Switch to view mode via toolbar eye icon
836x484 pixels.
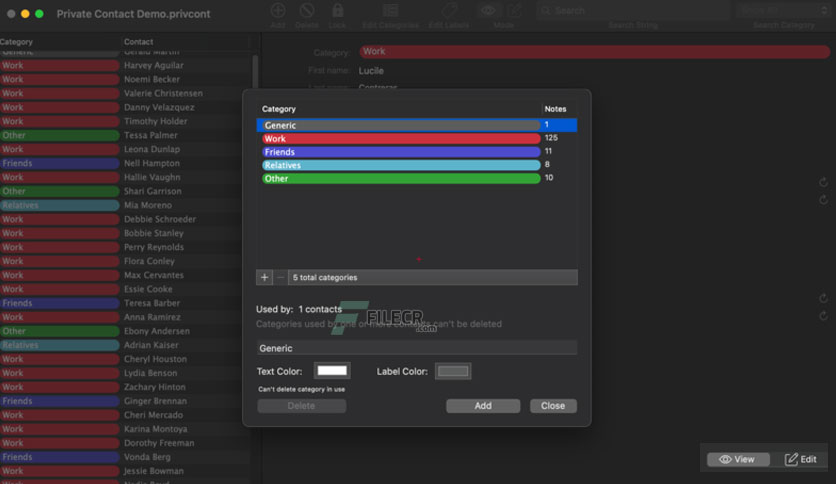click(488, 10)
